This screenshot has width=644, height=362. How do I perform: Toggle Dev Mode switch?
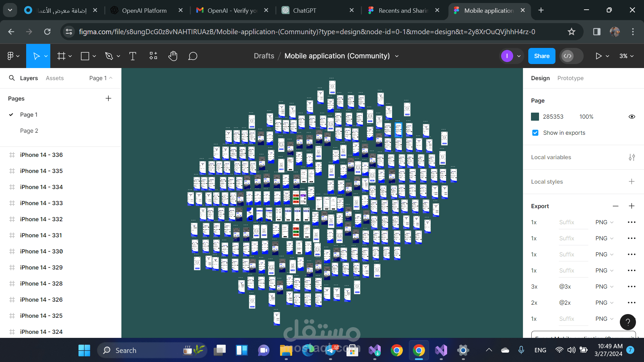572,56
